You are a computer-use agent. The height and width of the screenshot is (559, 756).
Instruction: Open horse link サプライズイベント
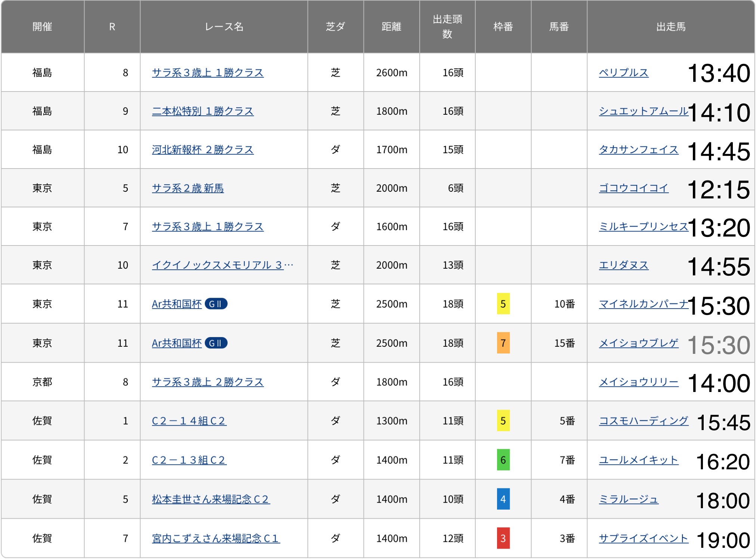pyautogui.click(x=643, y=538)
